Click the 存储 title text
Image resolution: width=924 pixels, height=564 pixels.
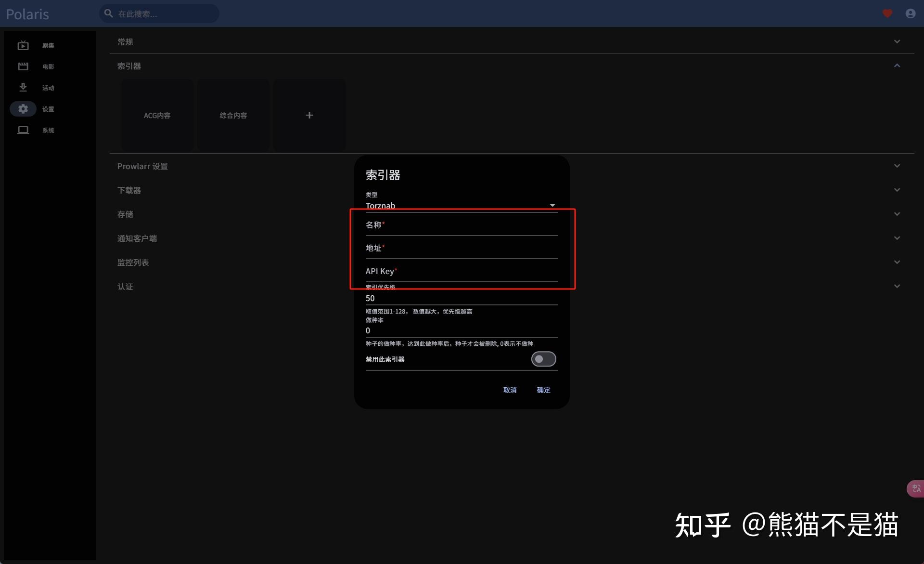pyautogui.click(x=125, y=214)
